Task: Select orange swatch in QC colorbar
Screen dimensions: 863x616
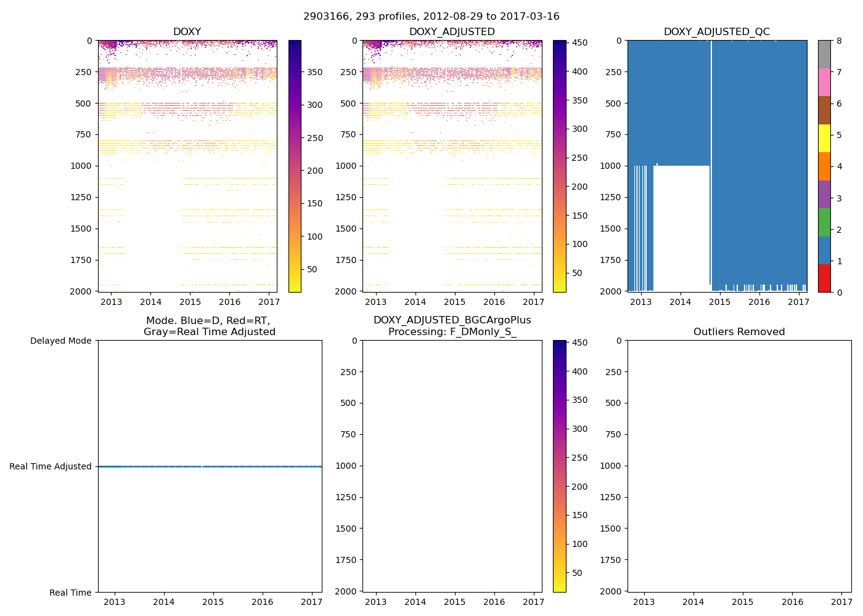Action: click(x=824, y=166)
